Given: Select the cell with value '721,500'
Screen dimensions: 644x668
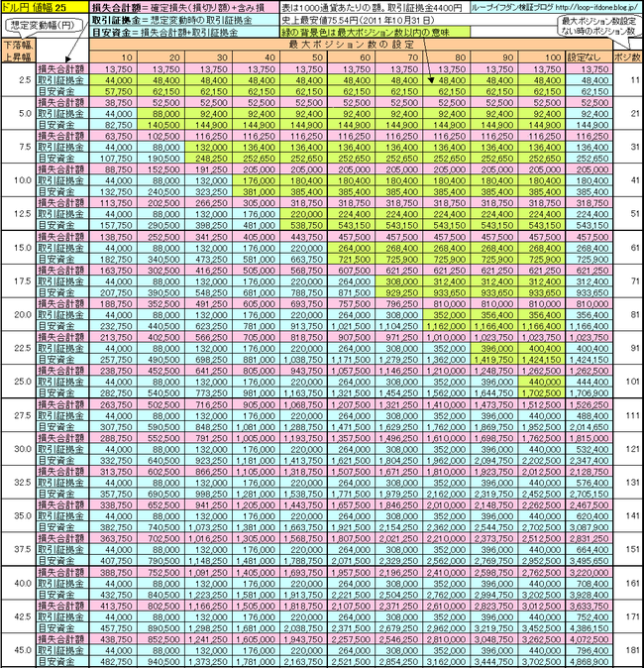Looking at the screenshot, I should pos(352,259).
